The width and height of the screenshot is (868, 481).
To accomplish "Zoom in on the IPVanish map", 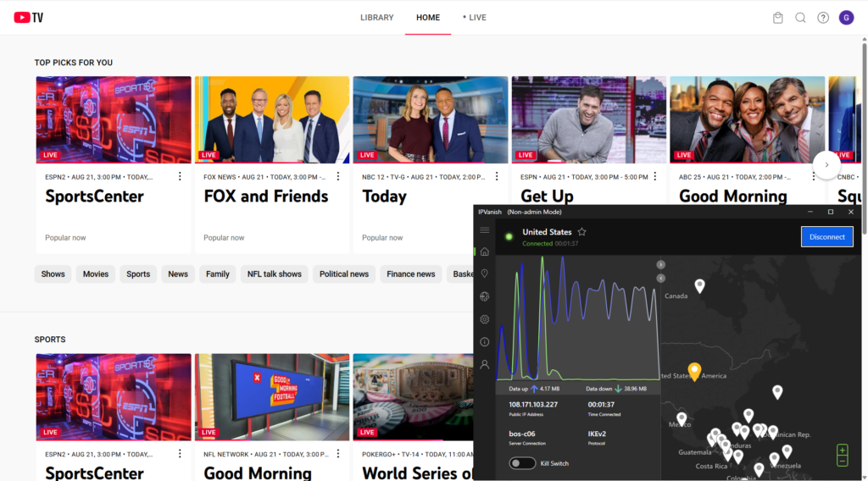I will pos(842,450).
